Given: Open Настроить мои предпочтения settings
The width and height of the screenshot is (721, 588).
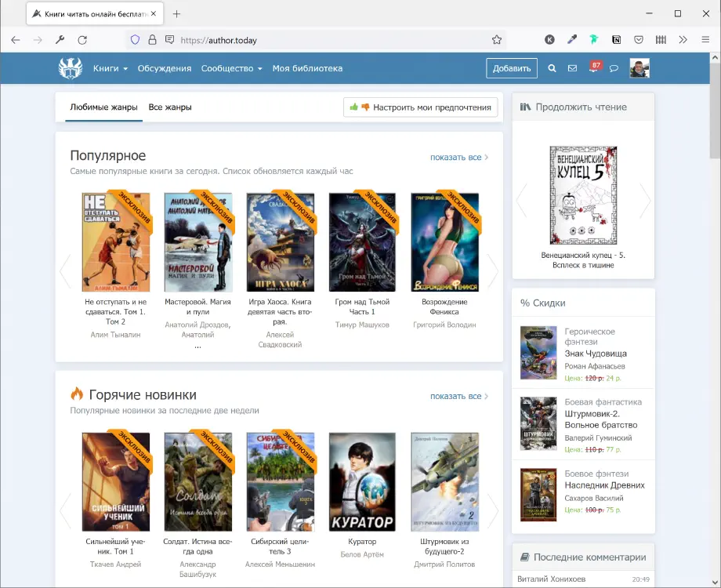Looking at the screenshot, I should click(x=420, y=107).
